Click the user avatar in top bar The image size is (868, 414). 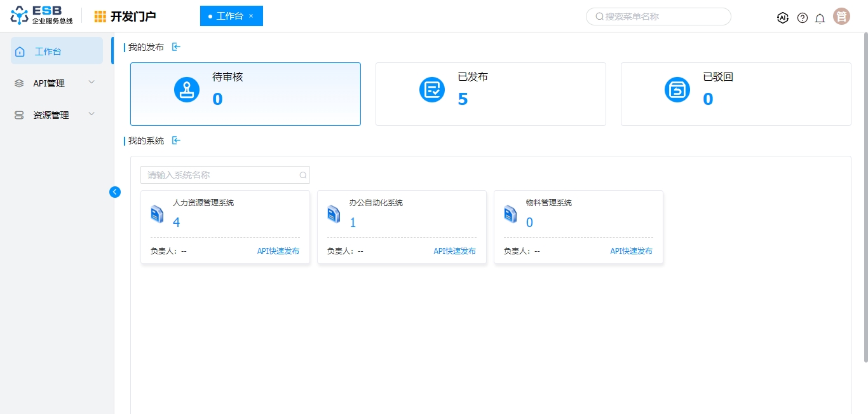(841, 17)
